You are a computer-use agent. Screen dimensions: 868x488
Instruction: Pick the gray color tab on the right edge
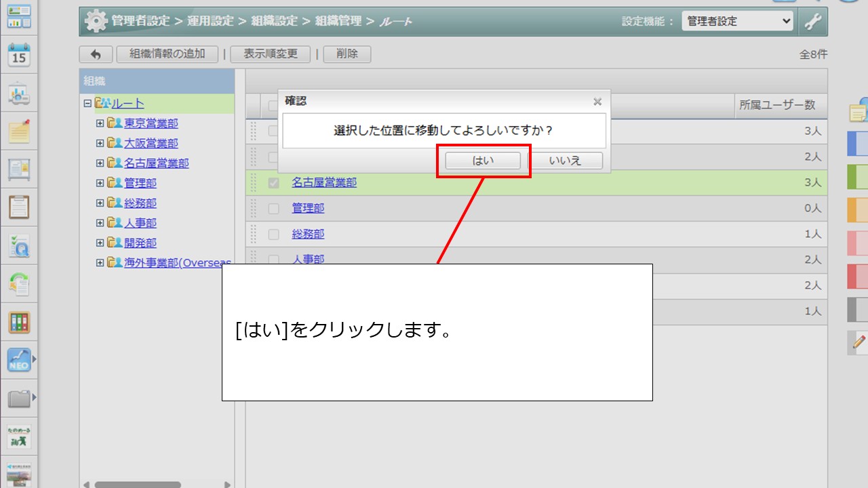point(858,309)
